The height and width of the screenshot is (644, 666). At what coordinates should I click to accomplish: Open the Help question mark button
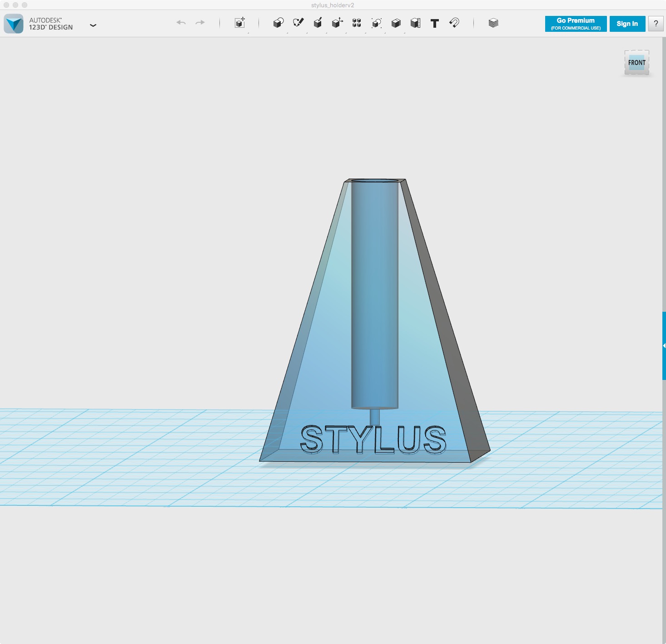[656, 24]
